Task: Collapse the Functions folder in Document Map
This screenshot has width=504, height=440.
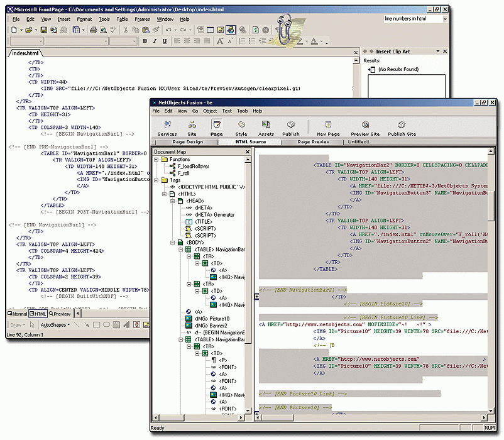Action: pyautogui.click(x=156, y=160)
